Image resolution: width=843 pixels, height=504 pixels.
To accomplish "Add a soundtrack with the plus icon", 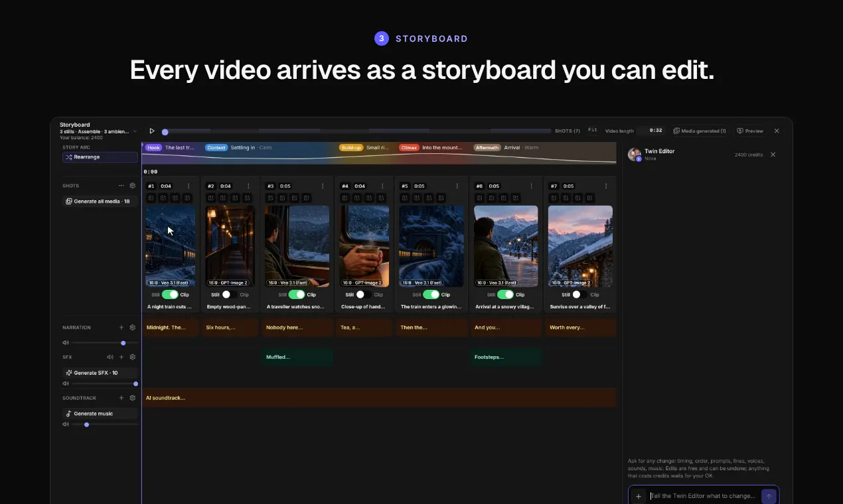I will click(121, 398).
